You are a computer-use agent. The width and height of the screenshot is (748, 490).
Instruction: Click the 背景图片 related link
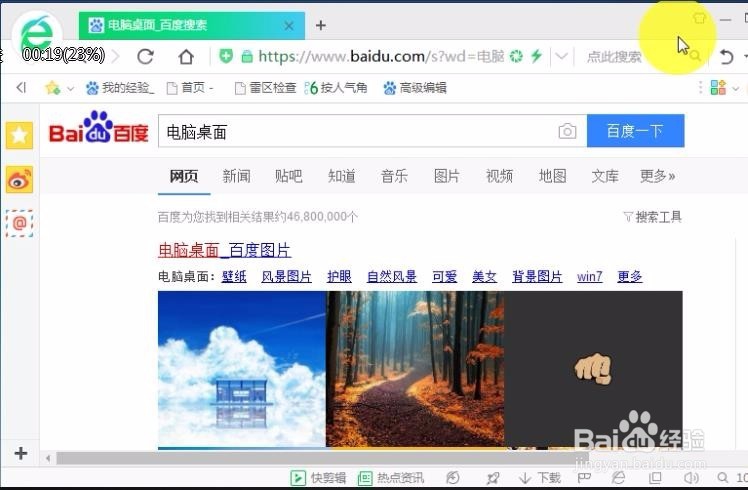pyautogui.click(x=537, y=276)
